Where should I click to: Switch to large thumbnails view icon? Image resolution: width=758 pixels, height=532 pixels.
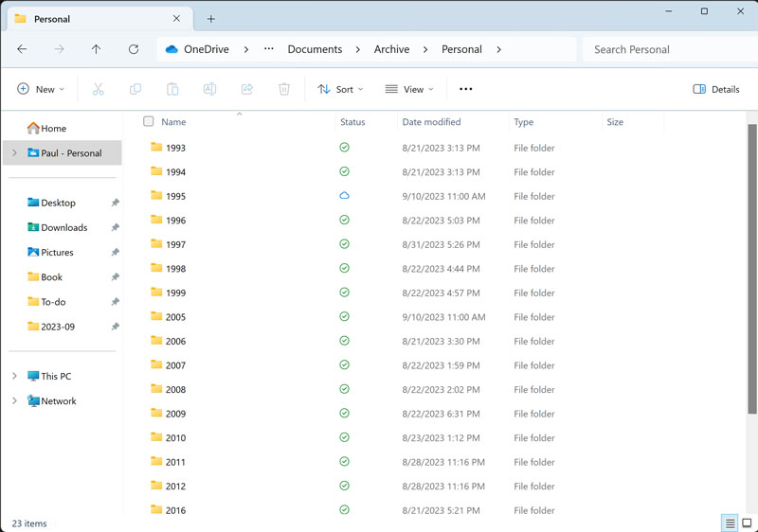click(x=747, y=523)
